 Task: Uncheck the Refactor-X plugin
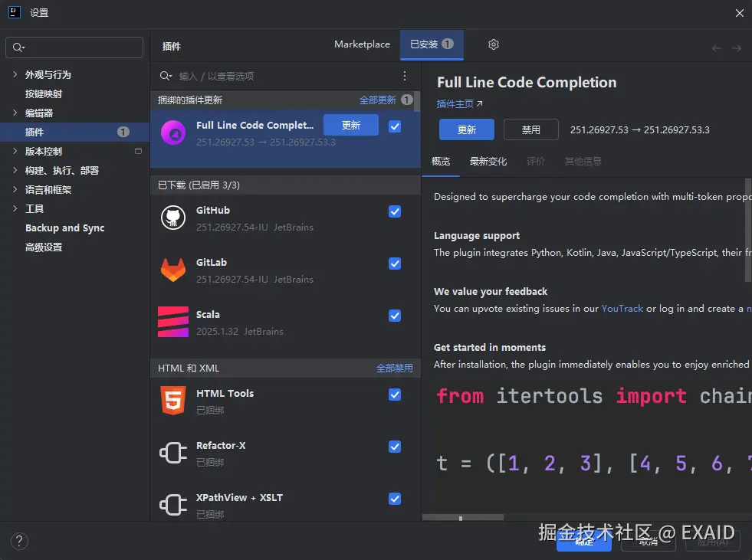pos(395,447)
